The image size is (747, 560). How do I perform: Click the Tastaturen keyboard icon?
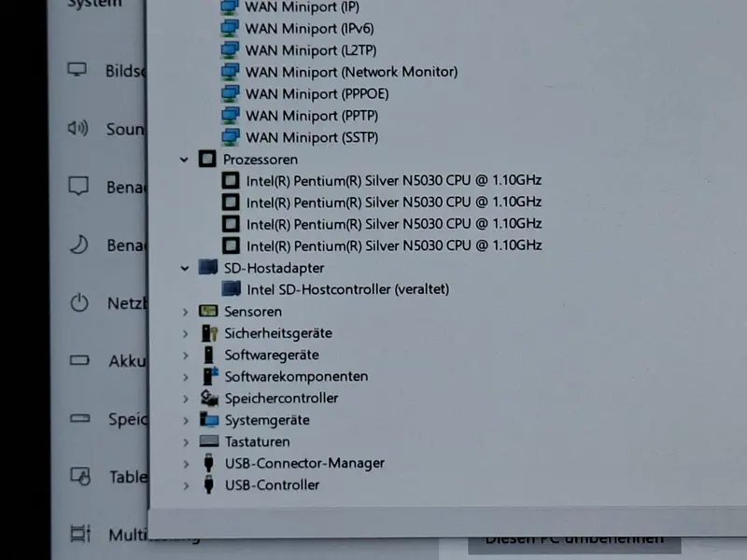click(209, 441)
